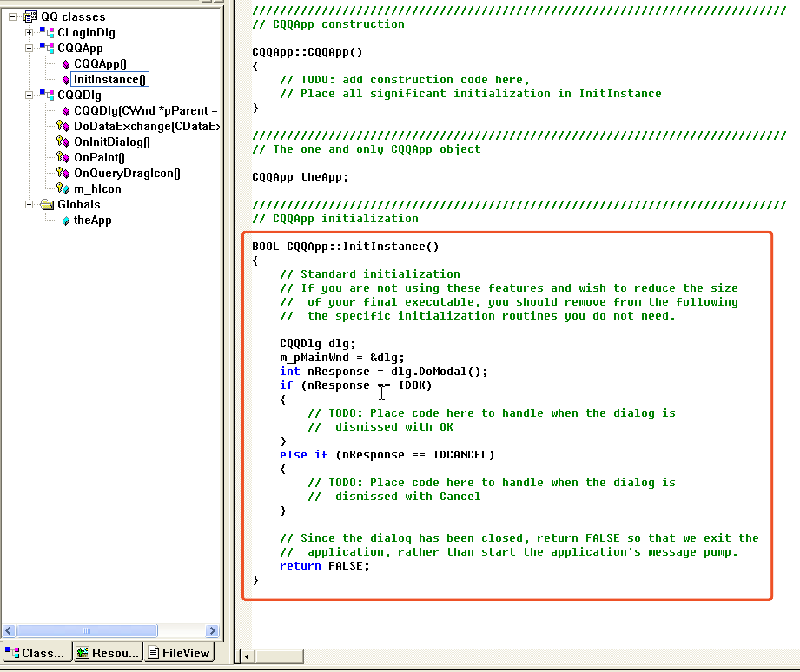Viewport: 800px width, 672px height.
Task: Select the OnInitDialog() method item
Action: pos(112,142)
